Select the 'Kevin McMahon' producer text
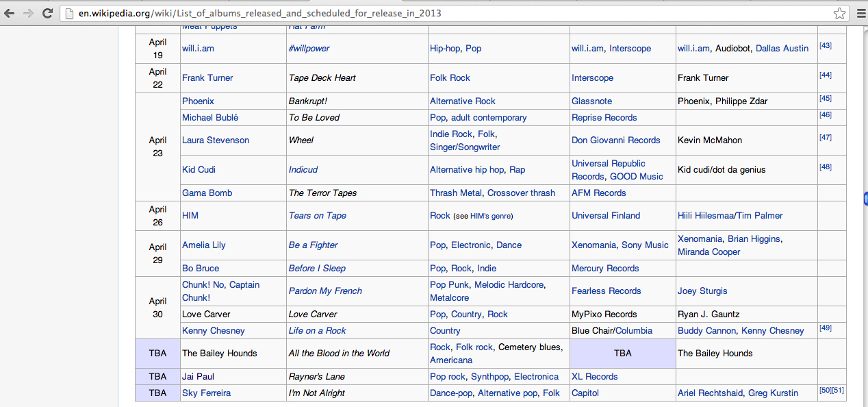 (x=710, y=140)
